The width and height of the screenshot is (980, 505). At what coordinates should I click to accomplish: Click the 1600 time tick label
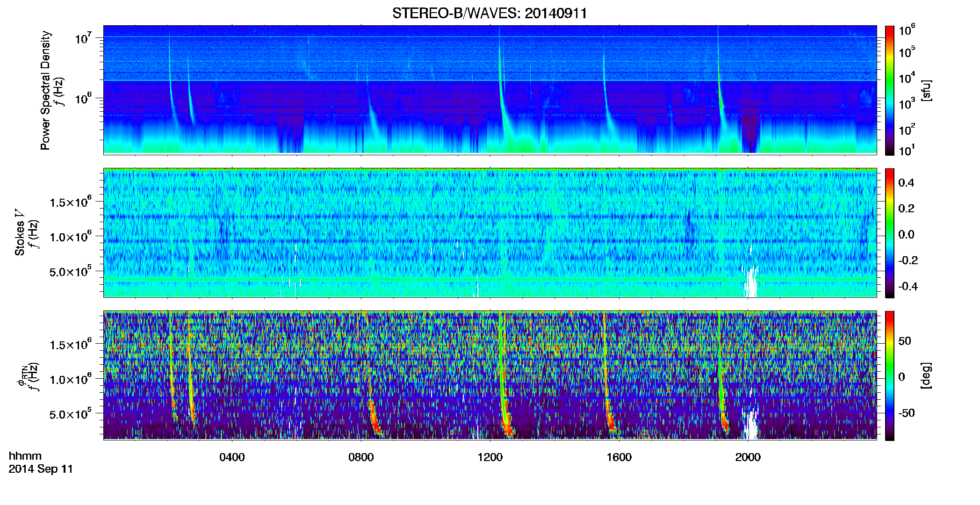[x=619, y=457]
